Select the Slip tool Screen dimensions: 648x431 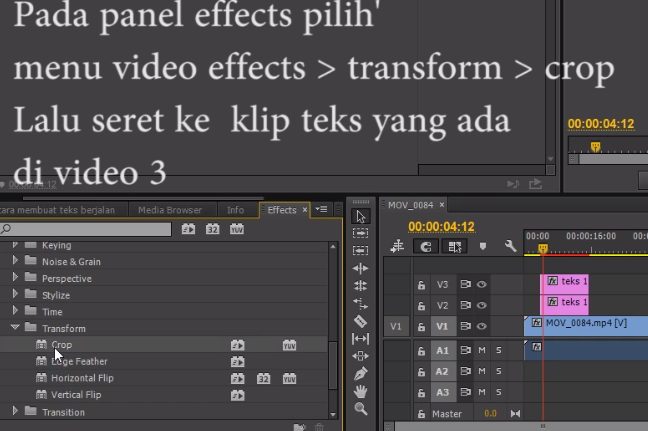point(360,339)
